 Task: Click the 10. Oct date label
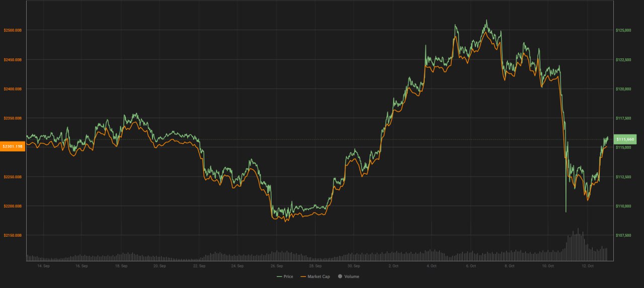point(548,266)
